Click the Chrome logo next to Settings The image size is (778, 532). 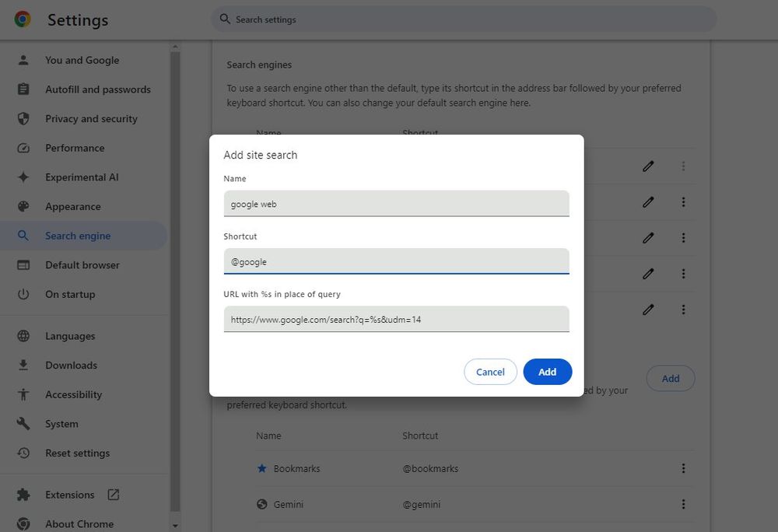tap(23, 19)
